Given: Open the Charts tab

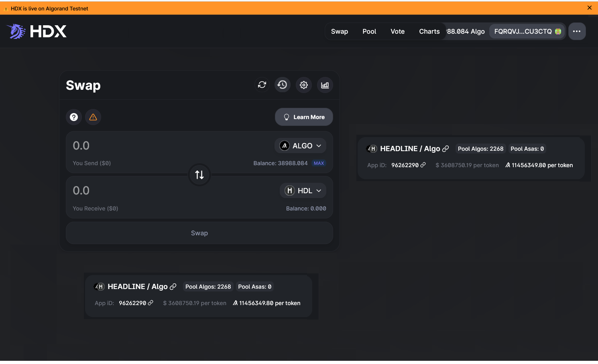Looking at the screenshot, I should click(x=429, y=31).
